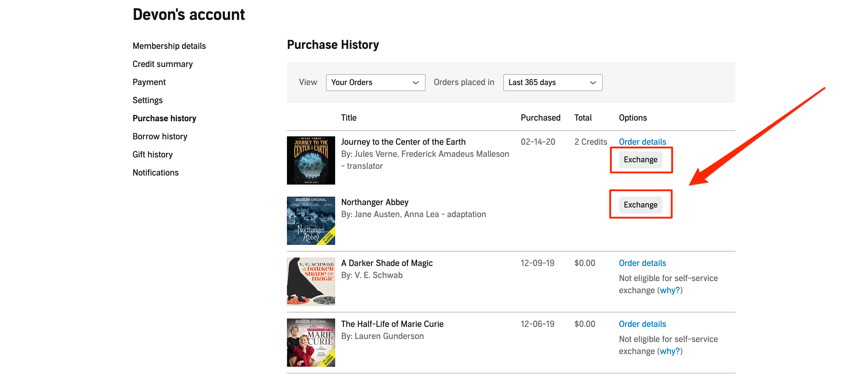
Task: Select Payment in the account menu
Action: [149, 82]
